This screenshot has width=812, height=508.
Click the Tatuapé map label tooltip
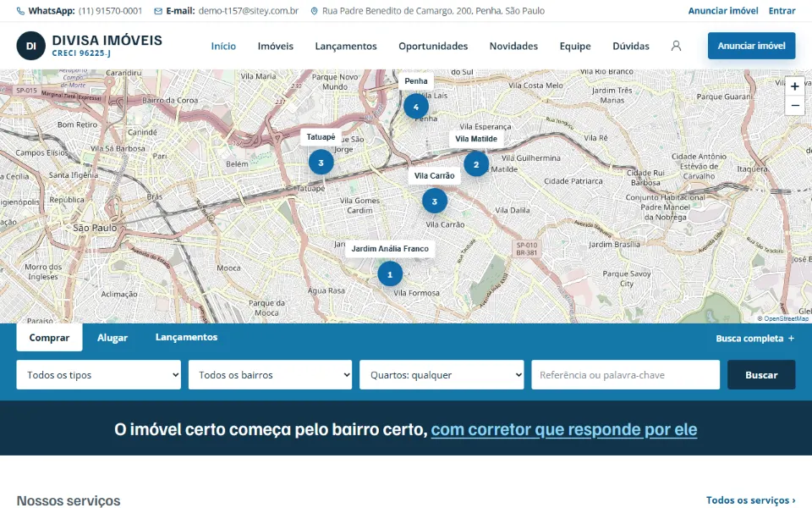[x=321, y=137]
